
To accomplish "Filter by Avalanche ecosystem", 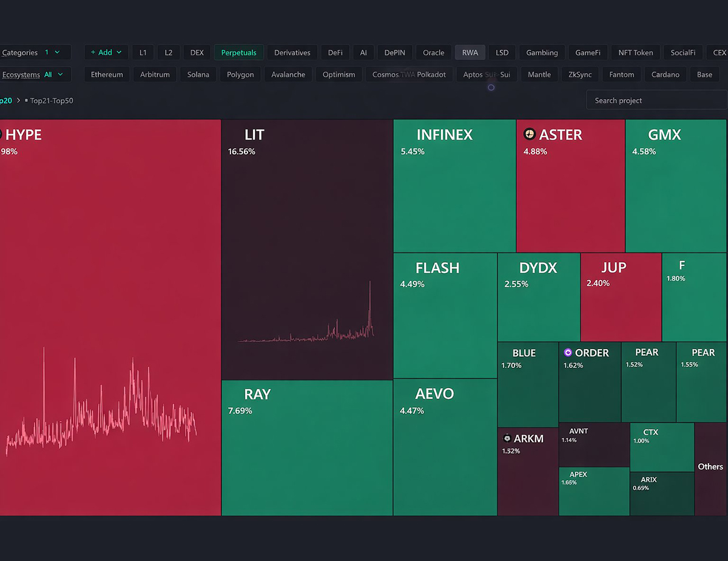I will [x=289, y=75].
